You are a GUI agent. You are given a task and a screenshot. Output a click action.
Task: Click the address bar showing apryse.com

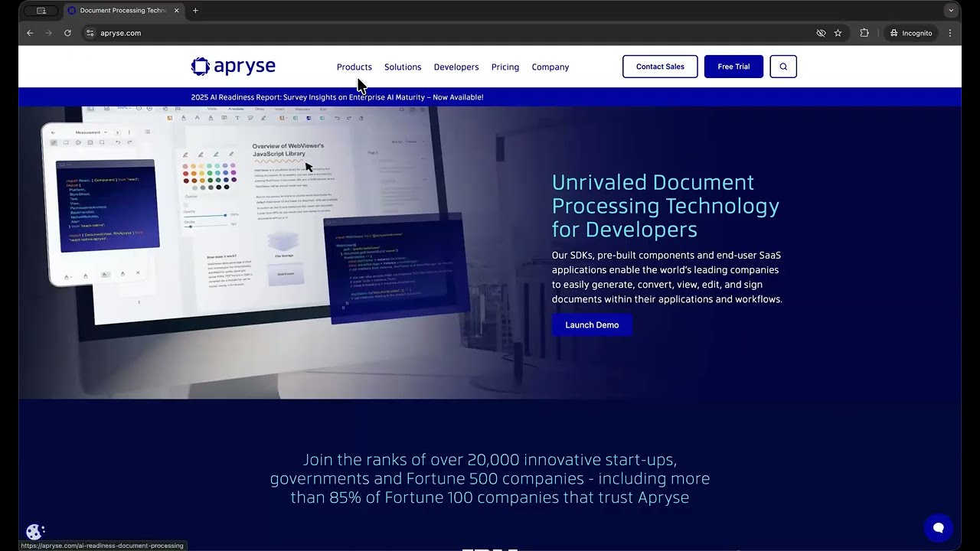click(x=444, y=33)
